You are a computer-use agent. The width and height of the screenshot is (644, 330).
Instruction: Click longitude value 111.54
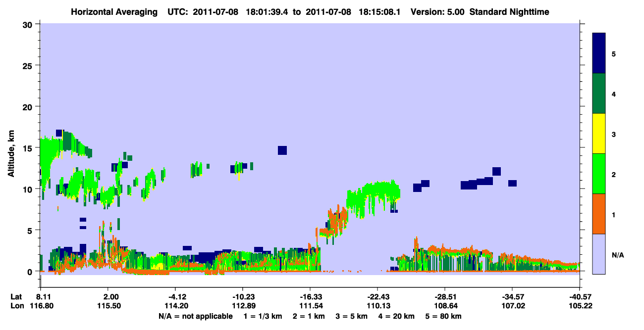(x=310, y=306)
